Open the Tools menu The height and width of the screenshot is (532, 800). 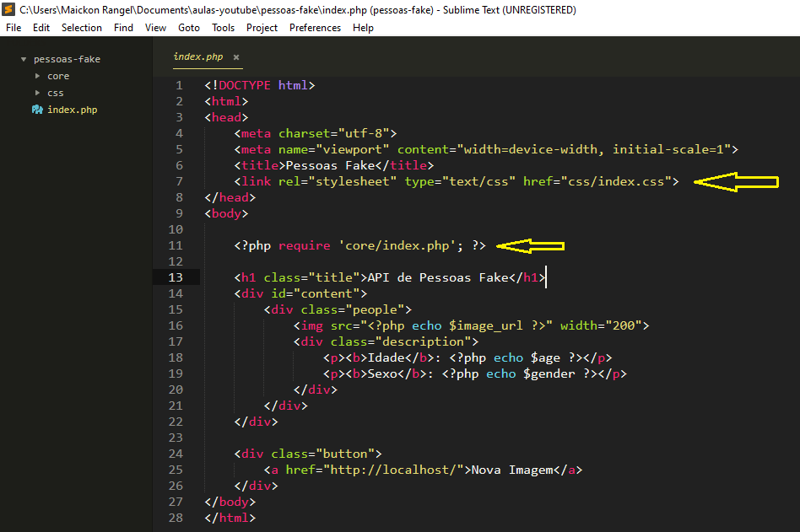pos(224,28)
